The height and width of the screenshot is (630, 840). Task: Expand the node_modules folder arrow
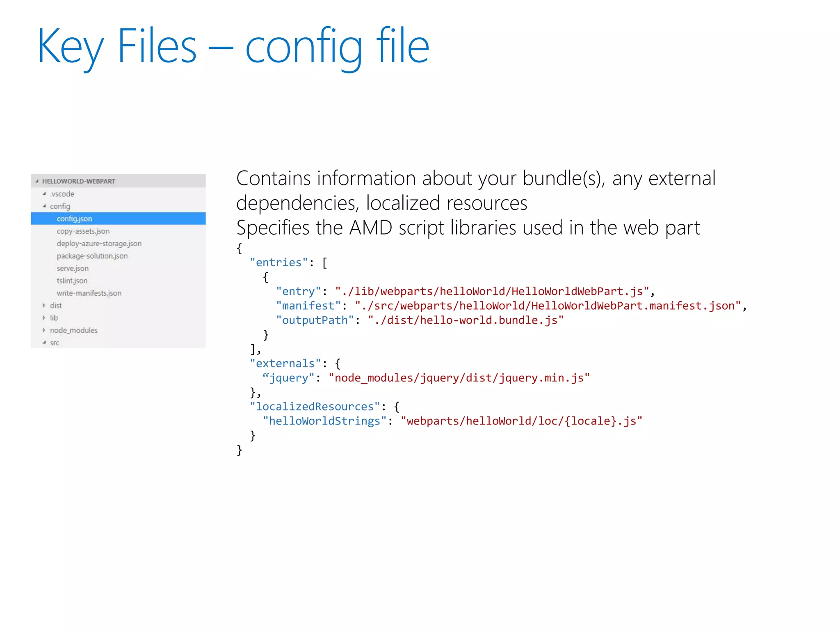click(44, 330)
